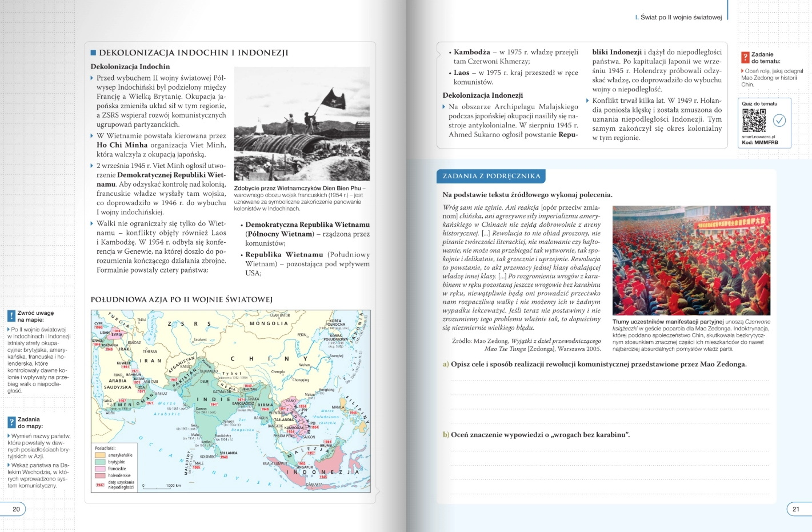812x532 pixels.
Task: Click the chapter header "I. Świat po II wojnie światowej"
Action: (x=678, y=17)
